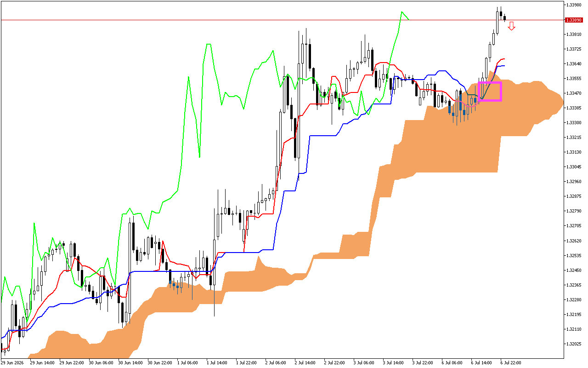588x368 pixels.
Task: Select the 1.32195 price axis label
Action: pos(574,314)
